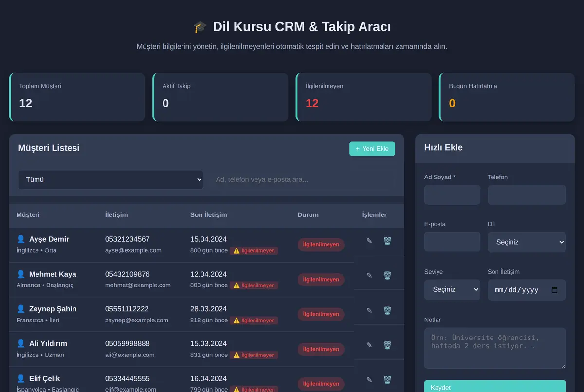Click the warning badge under 28.03.2024
584x392 pixels.
[254, 321]
